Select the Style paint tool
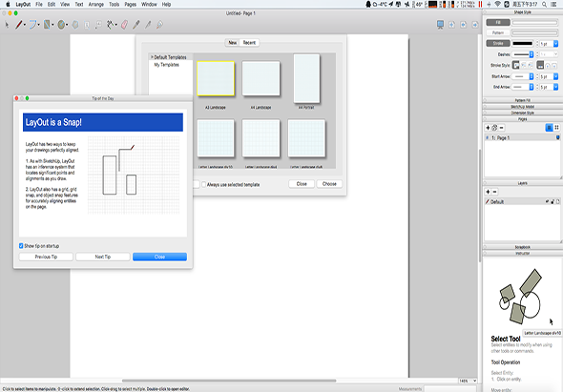563x392 pixels. (x=136, y=25)
